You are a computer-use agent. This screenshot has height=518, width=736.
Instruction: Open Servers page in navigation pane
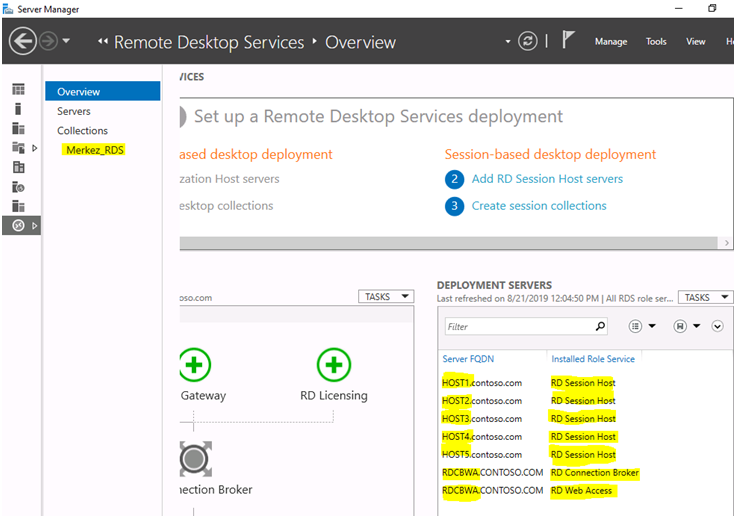(74, 111)
